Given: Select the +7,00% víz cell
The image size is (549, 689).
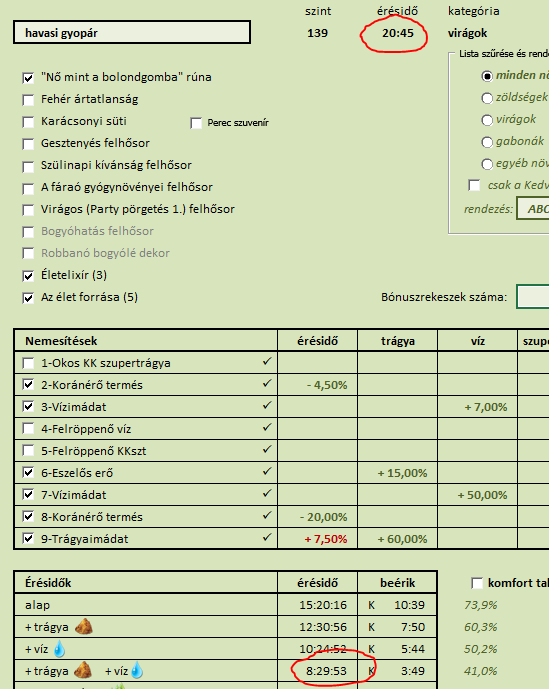Looking at the screenshot, I should [x=477, y=407].
